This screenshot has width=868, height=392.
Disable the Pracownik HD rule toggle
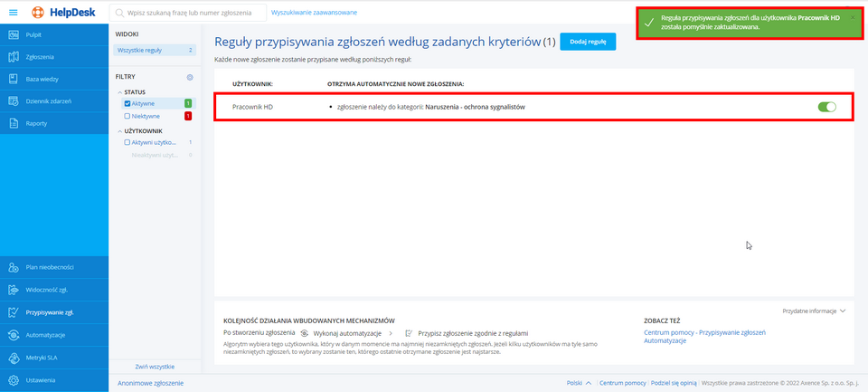click(x=826, y=107)
